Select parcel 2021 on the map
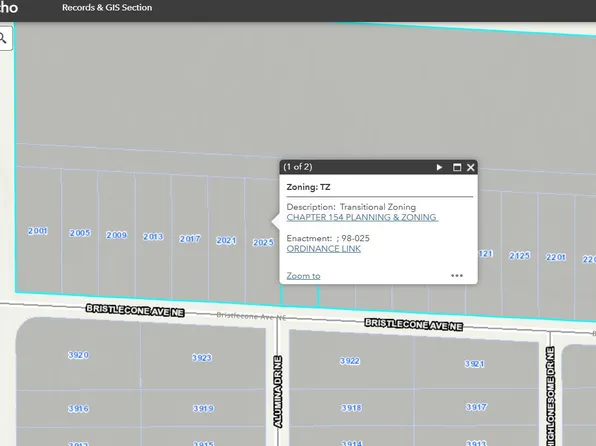Screen dimensions: 596x446 pos(226,240)
